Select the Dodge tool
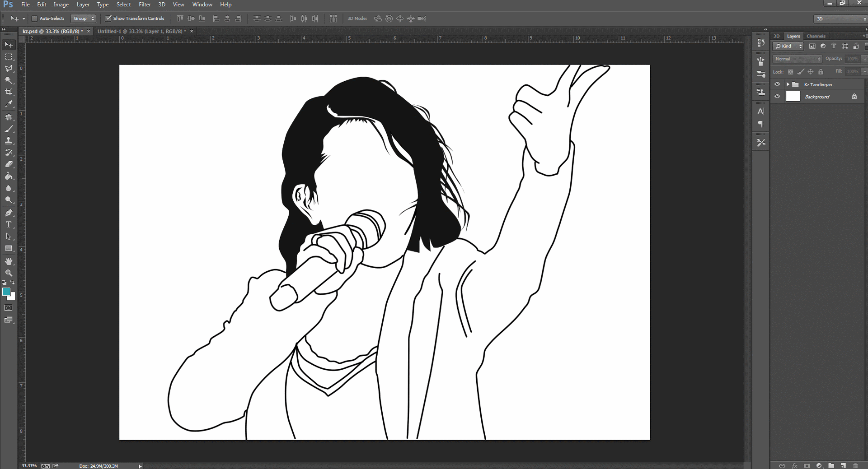Viewport: 868px width, 469px height. [x=9, y=200]
